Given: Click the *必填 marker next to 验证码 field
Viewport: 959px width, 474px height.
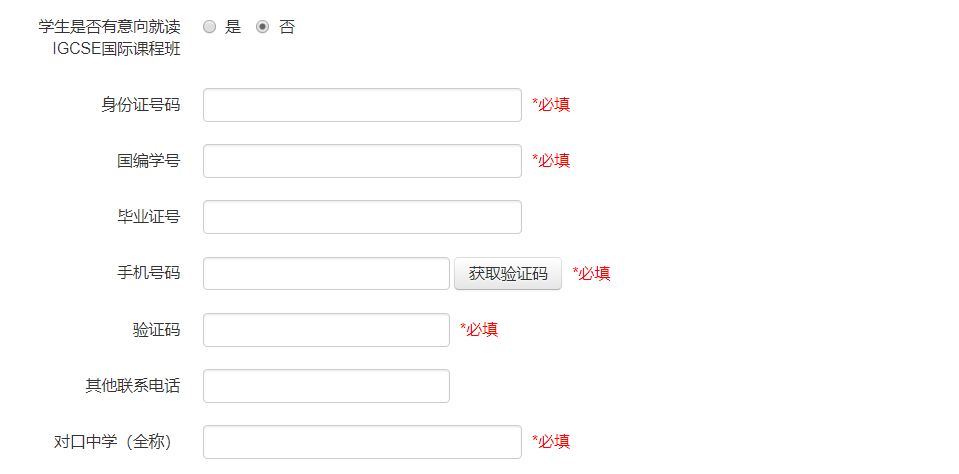Looking at the screenshot, I should click(479, 330).
